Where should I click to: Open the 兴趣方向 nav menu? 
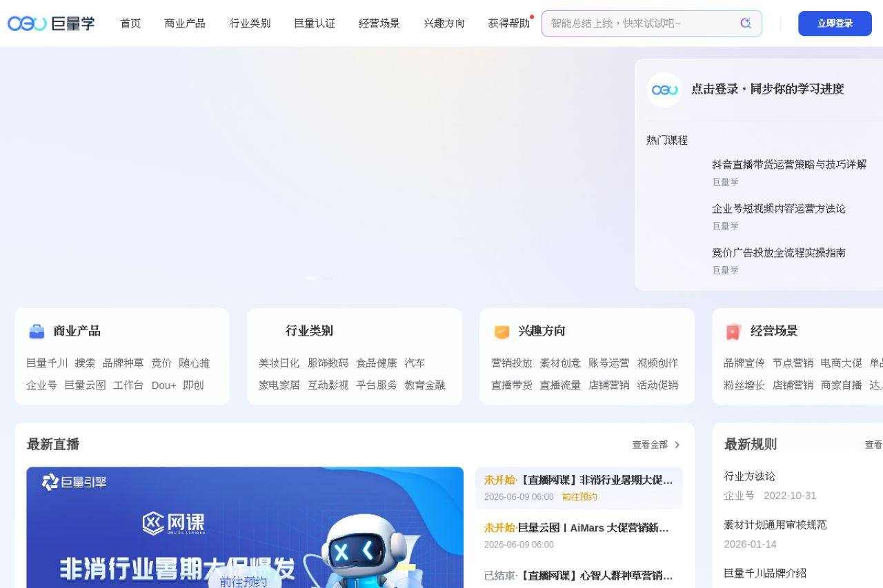coord(444,23)
